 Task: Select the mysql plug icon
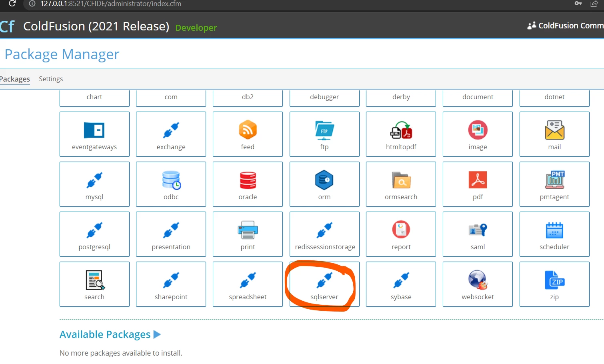pos(94,180)
